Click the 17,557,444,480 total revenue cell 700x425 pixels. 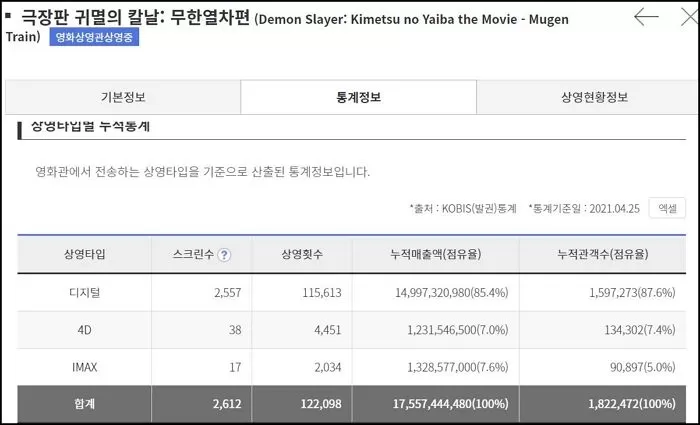(x=435, y=405)
